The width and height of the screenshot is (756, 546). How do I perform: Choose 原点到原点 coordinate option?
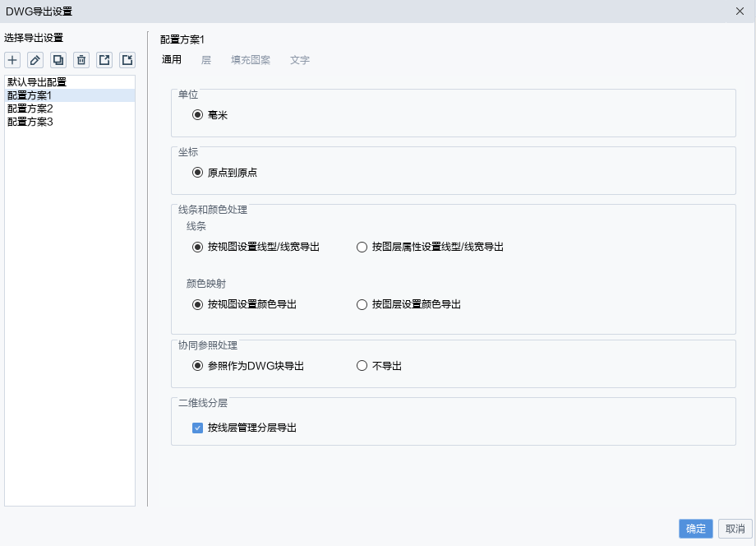[197, 172]
